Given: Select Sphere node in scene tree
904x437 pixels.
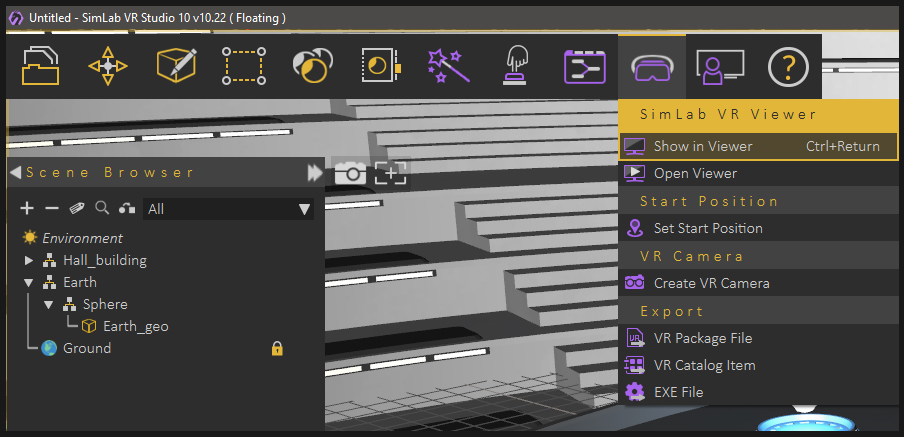Looking at the screenshot, I should pos(105,304).
